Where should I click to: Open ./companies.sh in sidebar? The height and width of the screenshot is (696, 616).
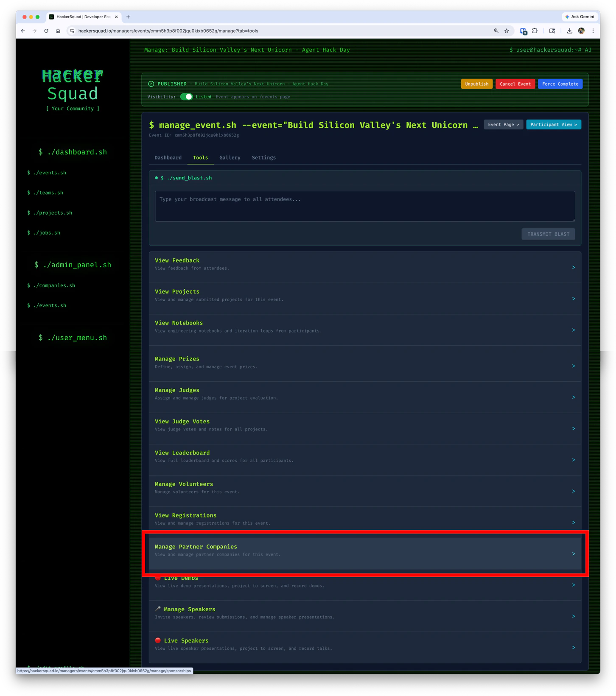(x=51, y=285)
